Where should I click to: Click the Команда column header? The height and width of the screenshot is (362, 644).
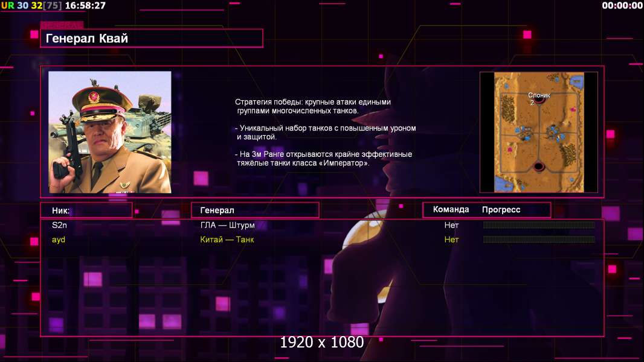tap(451, 209)
